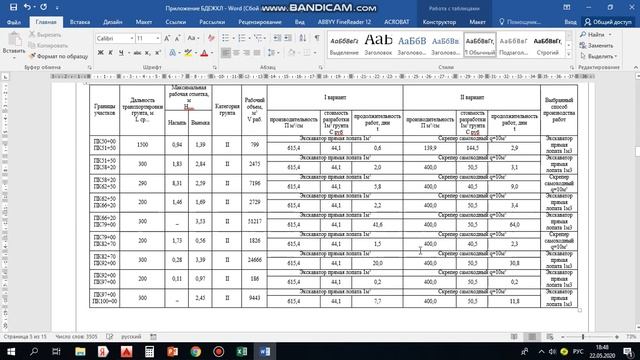Apply strikethrough (abc) formatting
Screen dimensions: 640x360
137,53
